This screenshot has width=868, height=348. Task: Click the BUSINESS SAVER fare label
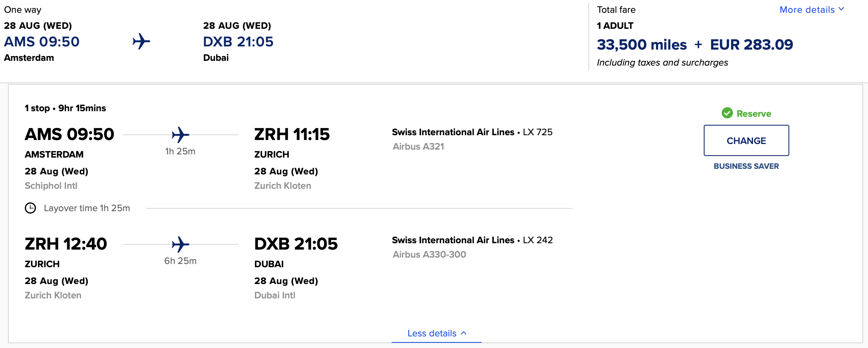746,166
